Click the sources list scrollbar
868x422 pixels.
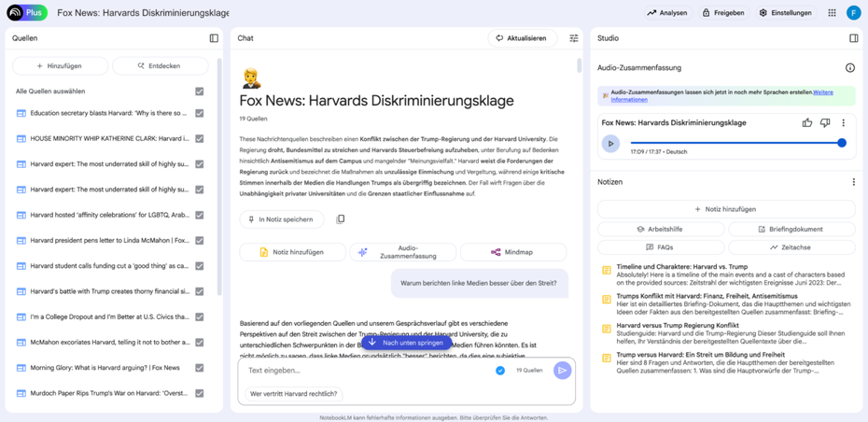219,177
